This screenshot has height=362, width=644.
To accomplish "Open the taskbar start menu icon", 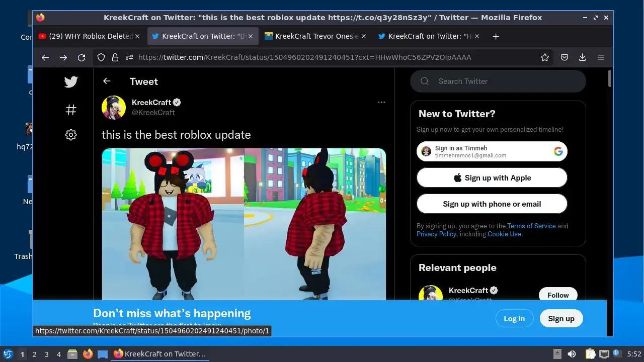I will pyautogui.click(x=8, y=354).
